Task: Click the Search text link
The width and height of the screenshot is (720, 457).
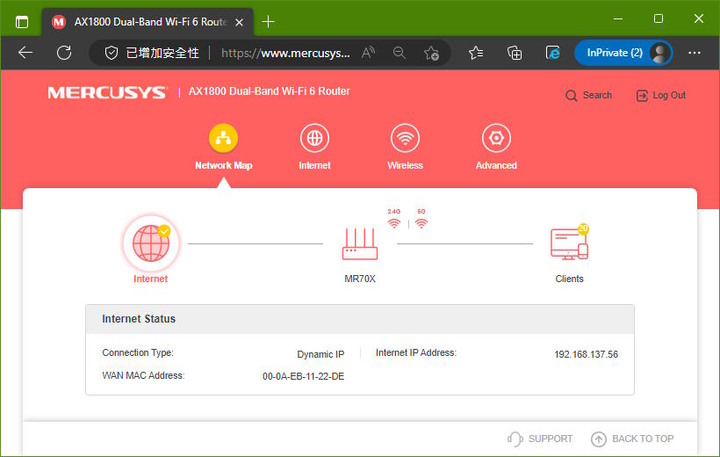Action: 597,95
